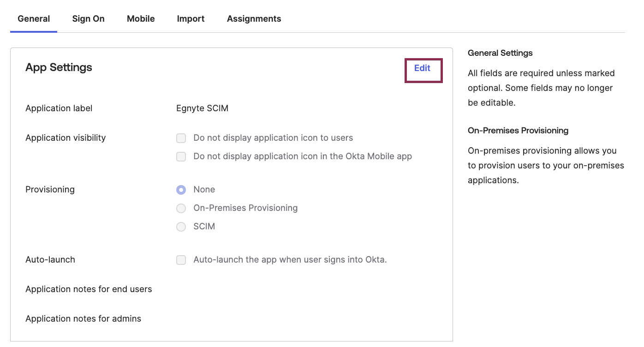Select None as the provisioning method
Image resolution: width=644 pixels, height=347 pixels.
click(181, 190)
